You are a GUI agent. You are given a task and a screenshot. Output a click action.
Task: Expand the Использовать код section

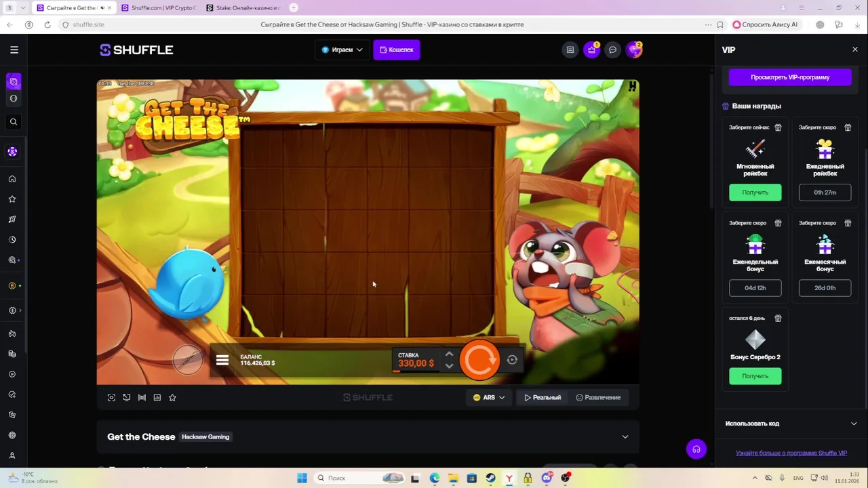point(790,424)
